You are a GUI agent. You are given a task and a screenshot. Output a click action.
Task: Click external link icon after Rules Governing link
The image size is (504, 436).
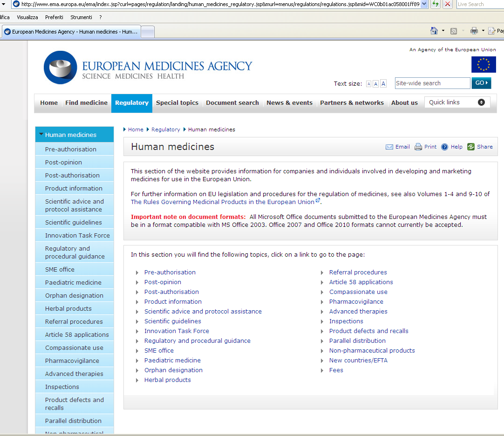click(318, 200)
